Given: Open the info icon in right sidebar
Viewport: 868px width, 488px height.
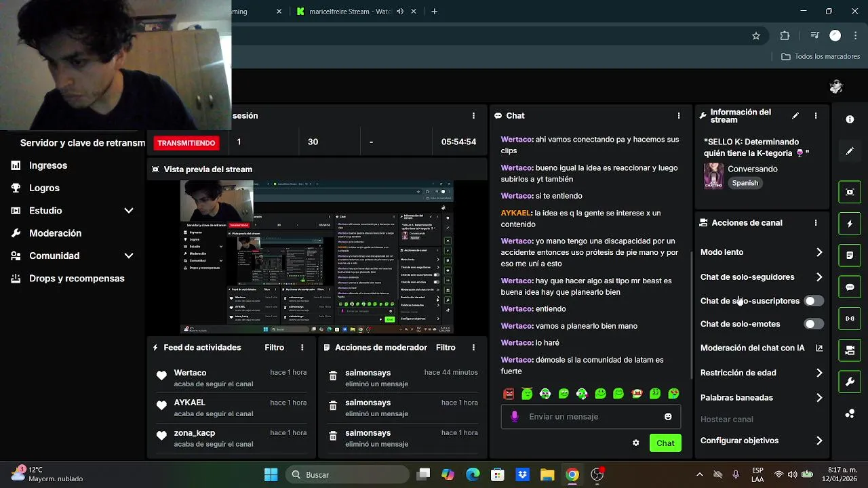Looking at the screenshot, I should [x=850, y=119].
